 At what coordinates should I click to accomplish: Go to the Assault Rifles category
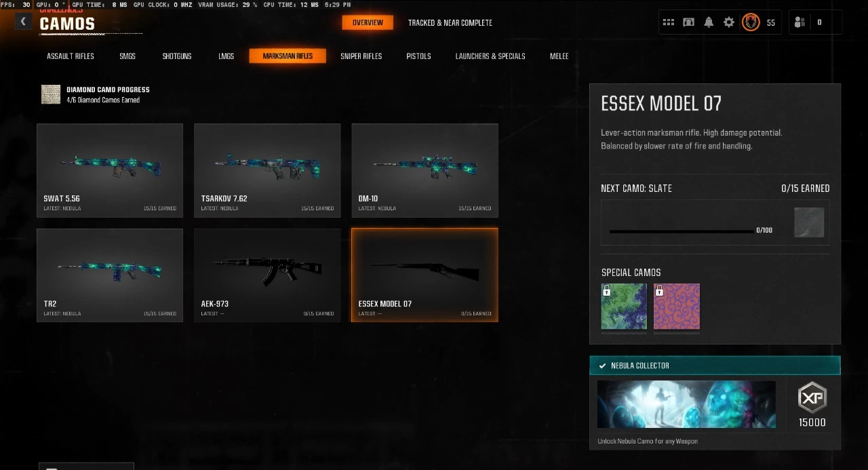click(x=71, y=56)
